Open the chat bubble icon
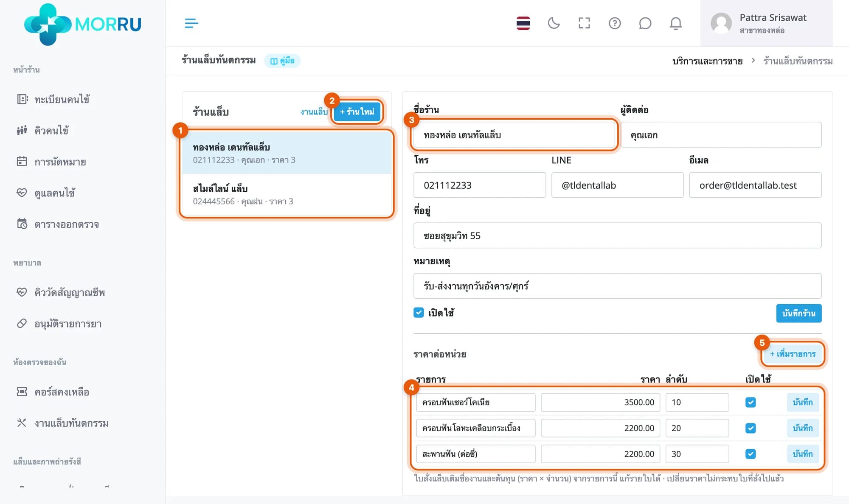This screenshot has height=504, width=849. point(645,23)
